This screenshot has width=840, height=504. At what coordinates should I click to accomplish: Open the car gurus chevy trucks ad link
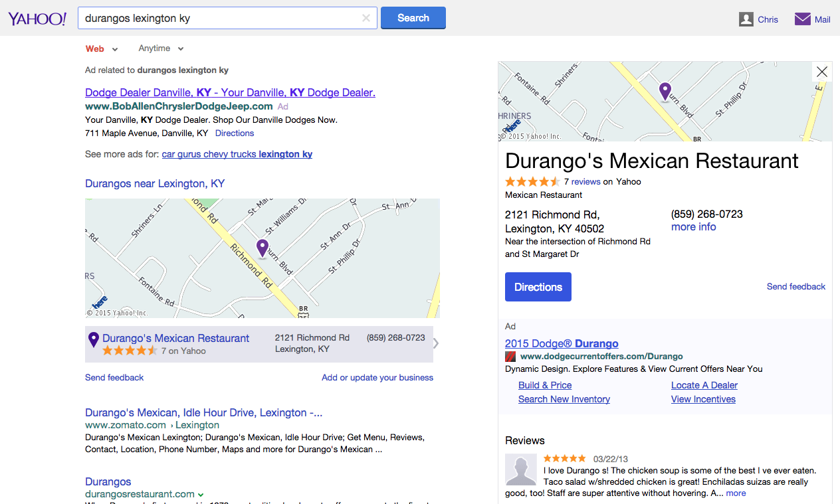tap(237, 154)
